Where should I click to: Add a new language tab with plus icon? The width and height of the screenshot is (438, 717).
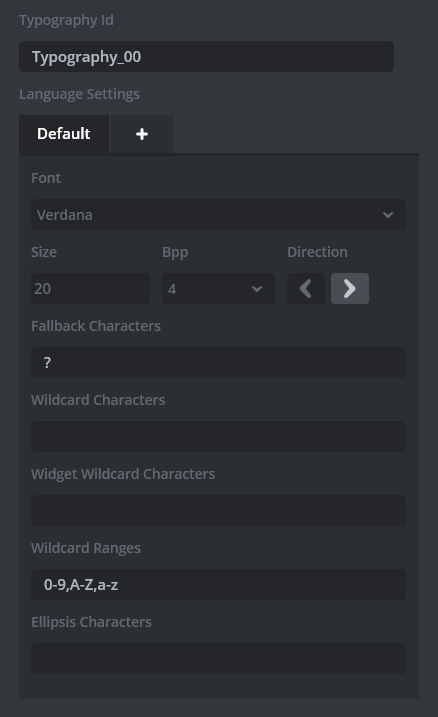(142, 134)
